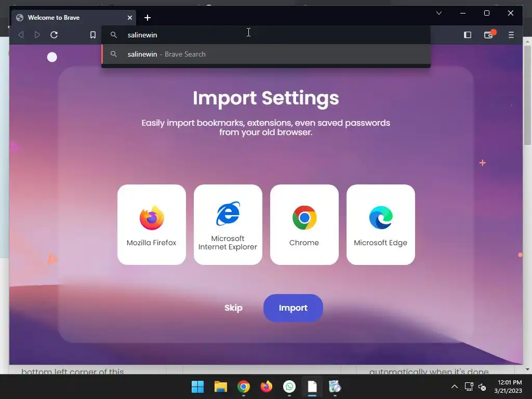Open Firefox from the taskbar
Image resolution: width=532 pixels, height=399 pixels.
(267, 387)
